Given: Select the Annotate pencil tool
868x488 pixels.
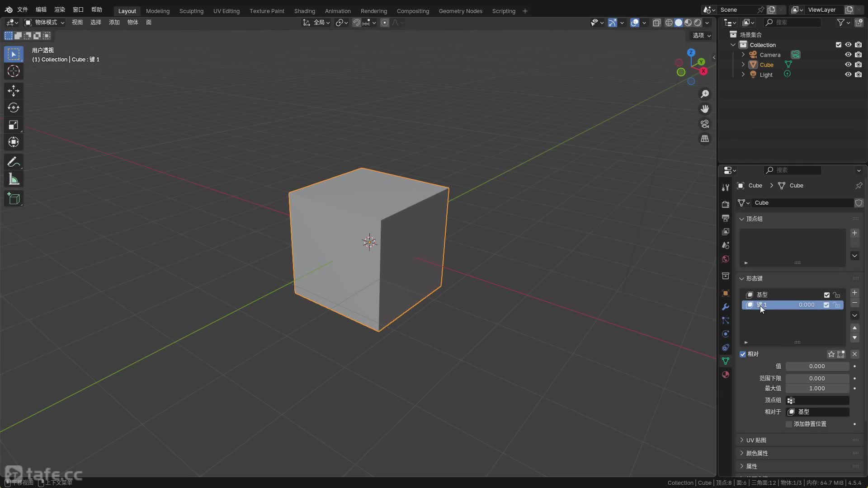Looking at the screenshot, I should pyautogui.click(x=13, y=162).
